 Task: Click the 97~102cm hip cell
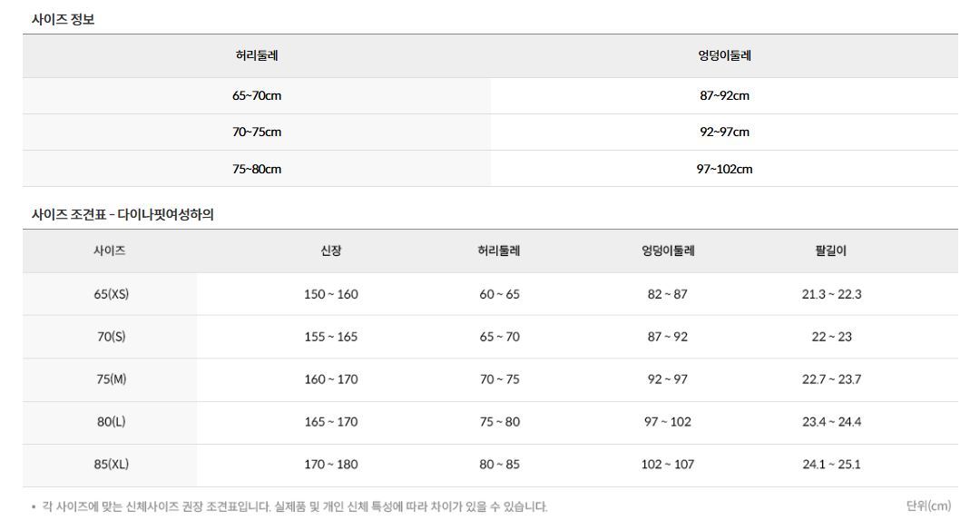(724, 169)
